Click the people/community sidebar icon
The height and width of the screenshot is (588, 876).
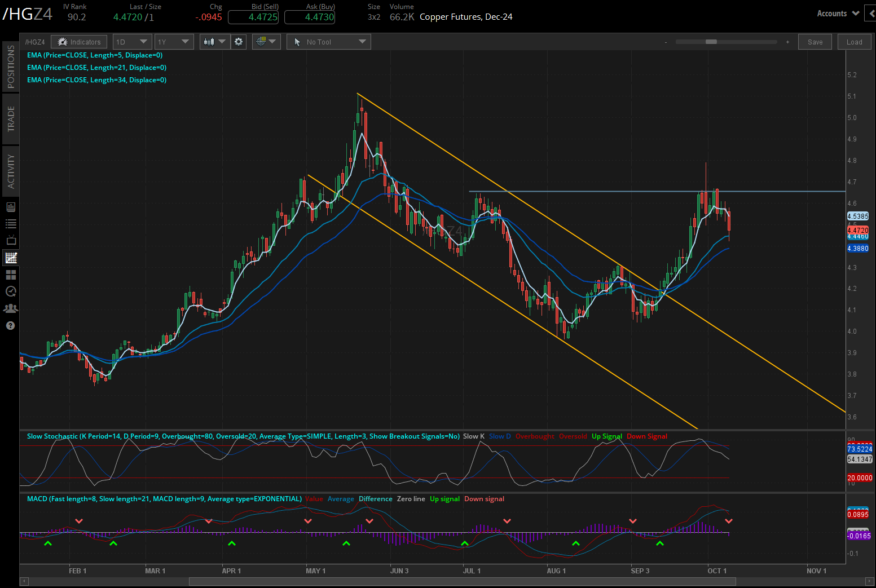pos(10,308)
